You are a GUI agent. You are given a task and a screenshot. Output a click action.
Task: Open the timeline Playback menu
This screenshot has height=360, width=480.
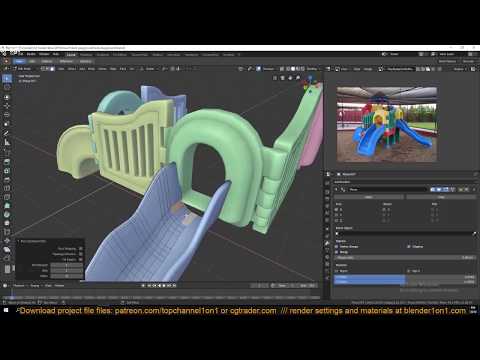[x=19, y=286]
